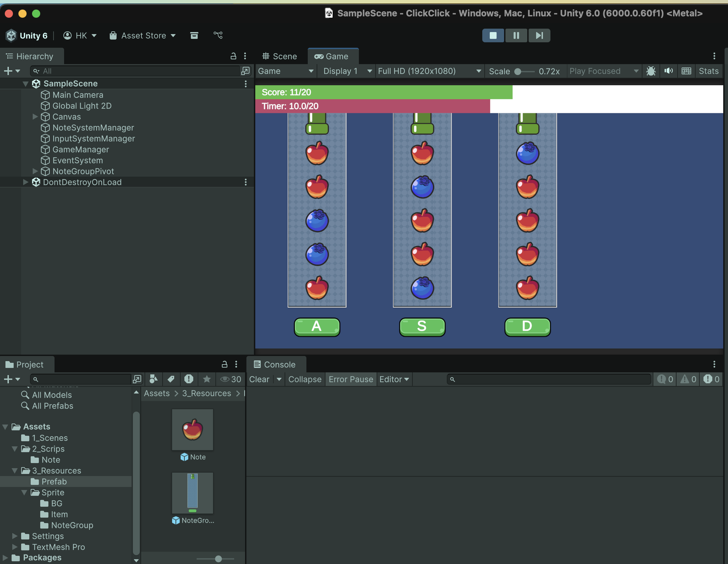Open the package manager cloud icon in the toolbar
The image size is (728, 564).
tap(194, 35)
